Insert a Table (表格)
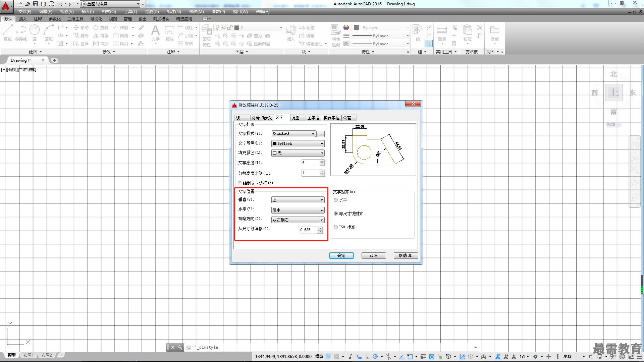Screen dimensions: 644x362 tap(185, 44)
